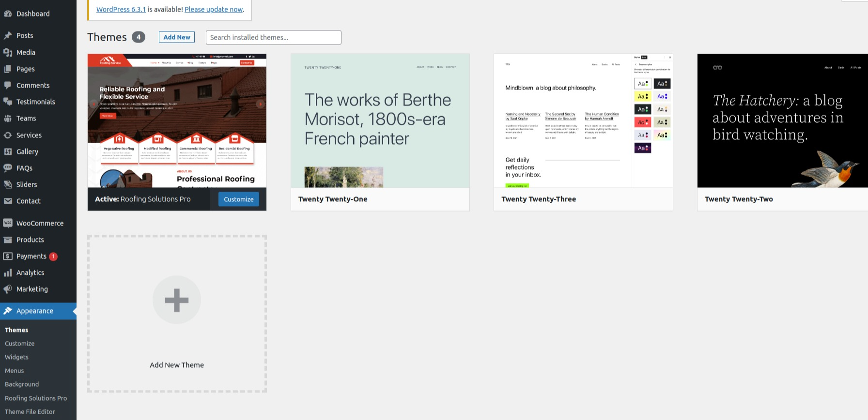The height and width of the screenshot is (420, 868).
Task: Select the Appearance menu
Action: 38,311
